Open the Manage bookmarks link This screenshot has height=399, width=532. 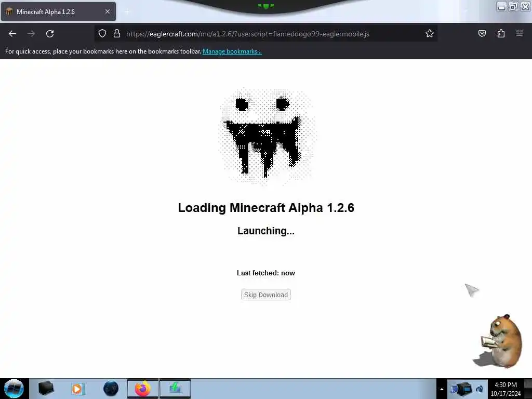pos(232,51)
